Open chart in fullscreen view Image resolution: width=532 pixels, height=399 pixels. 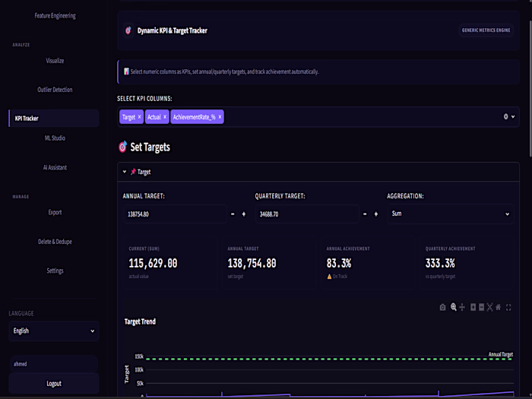tap(508, 307)
